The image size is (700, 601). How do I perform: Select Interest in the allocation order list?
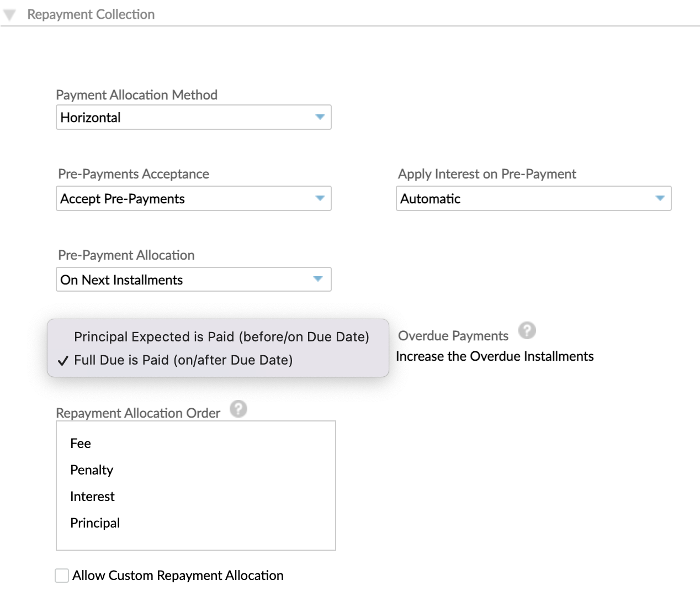click(x=92, y=496)
